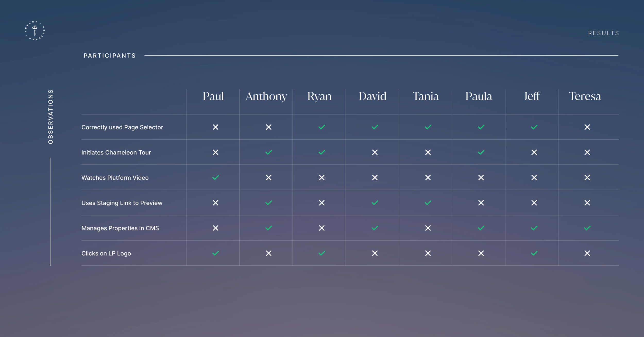Select the Uses Staging Link to Preview label
The width and height of the screenshot is (644, 337).
(122, 203)
